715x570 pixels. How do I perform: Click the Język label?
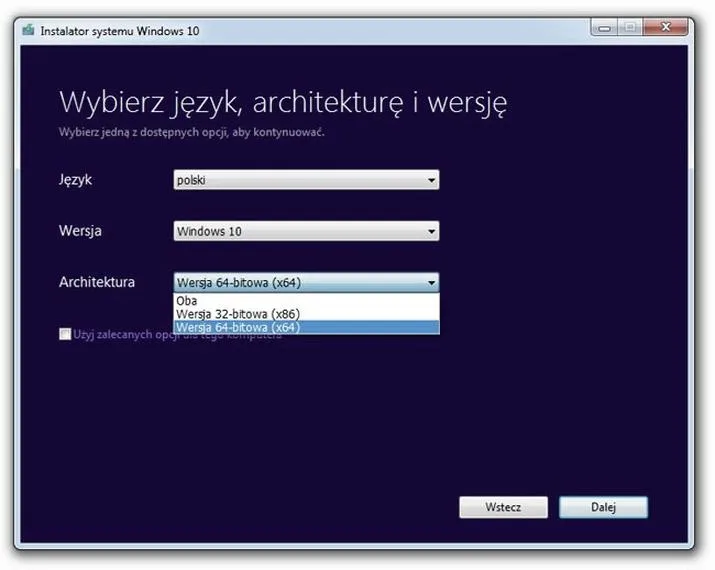point(75,180)
